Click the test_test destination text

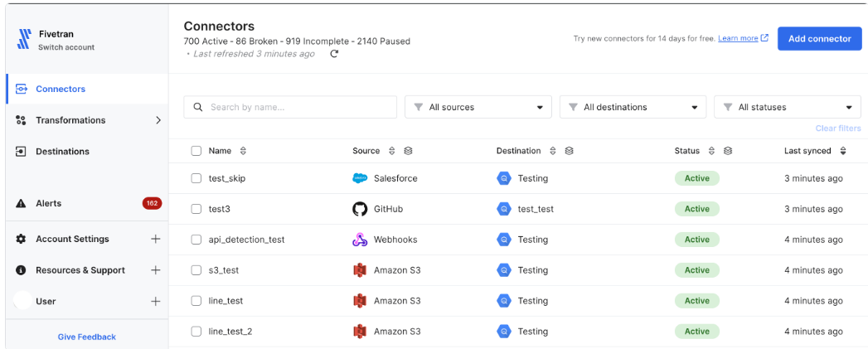(536, 209)
